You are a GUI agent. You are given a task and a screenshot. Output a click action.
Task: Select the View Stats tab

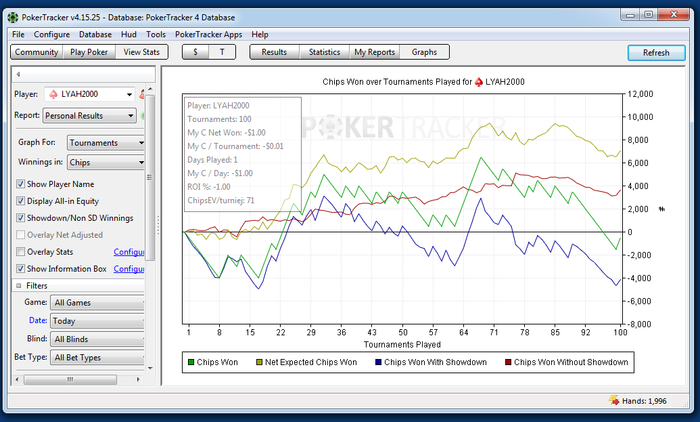coord(142,52)
